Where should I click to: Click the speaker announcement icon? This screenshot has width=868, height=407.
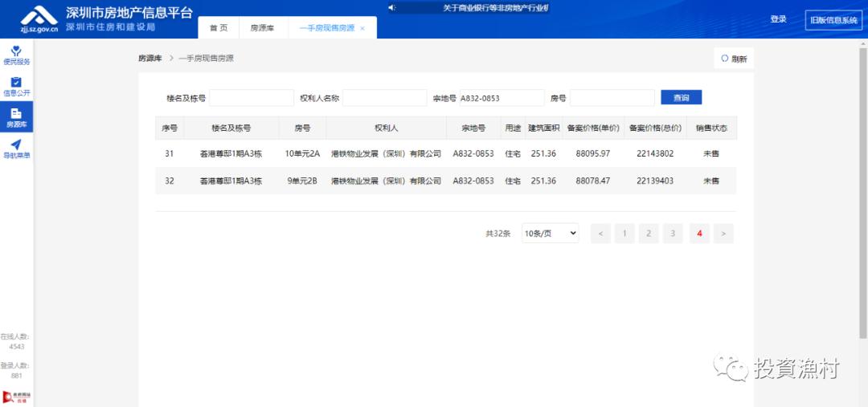point(392,8)
